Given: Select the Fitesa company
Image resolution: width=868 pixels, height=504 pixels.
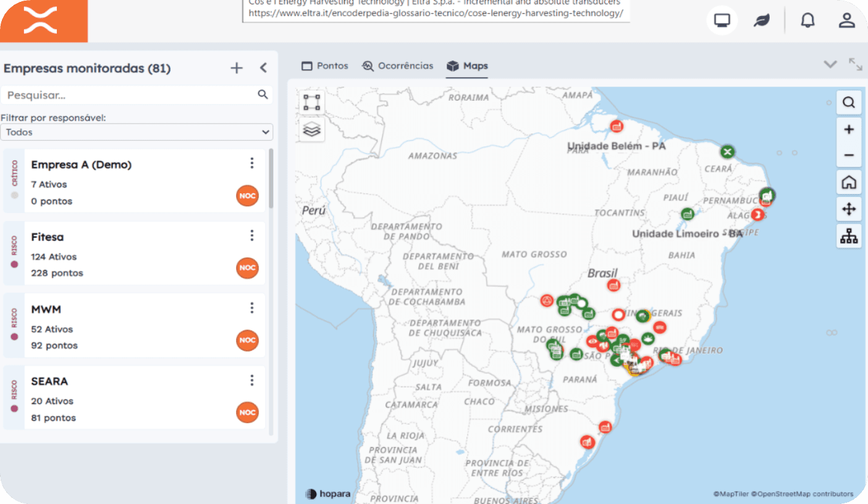Looking at the screenshot, I should click(x=134, y=253).
